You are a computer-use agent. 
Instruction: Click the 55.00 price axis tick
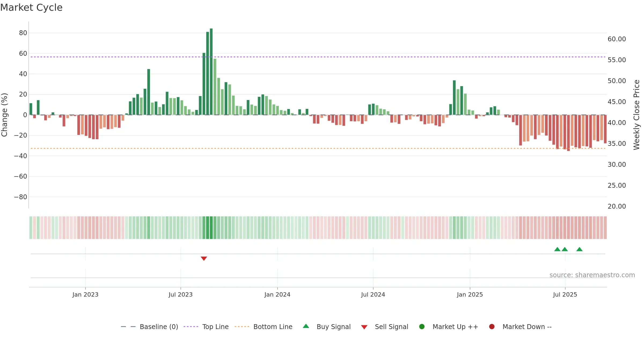617,60
